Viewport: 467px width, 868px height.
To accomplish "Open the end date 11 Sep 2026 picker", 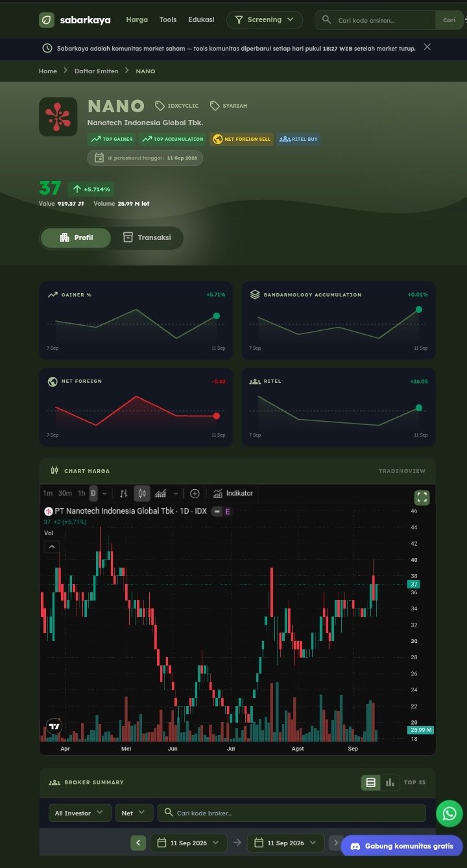I will click(285, 843).
